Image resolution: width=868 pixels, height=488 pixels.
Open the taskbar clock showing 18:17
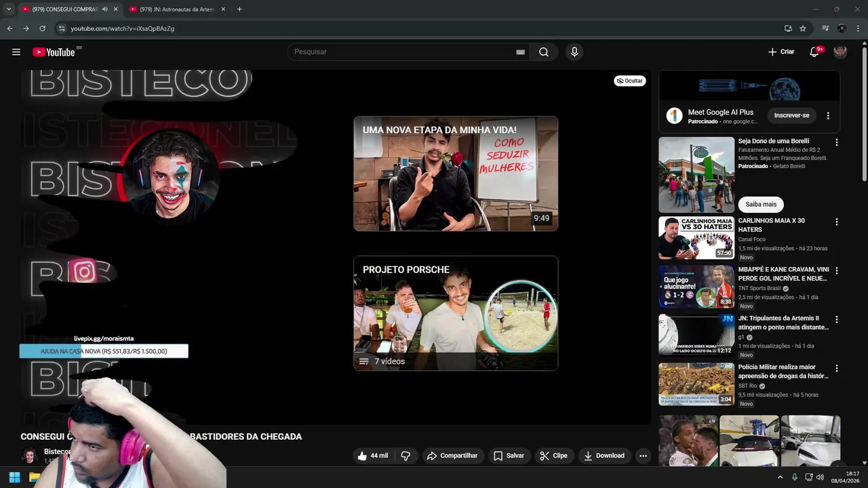click(x=845, y=477)
